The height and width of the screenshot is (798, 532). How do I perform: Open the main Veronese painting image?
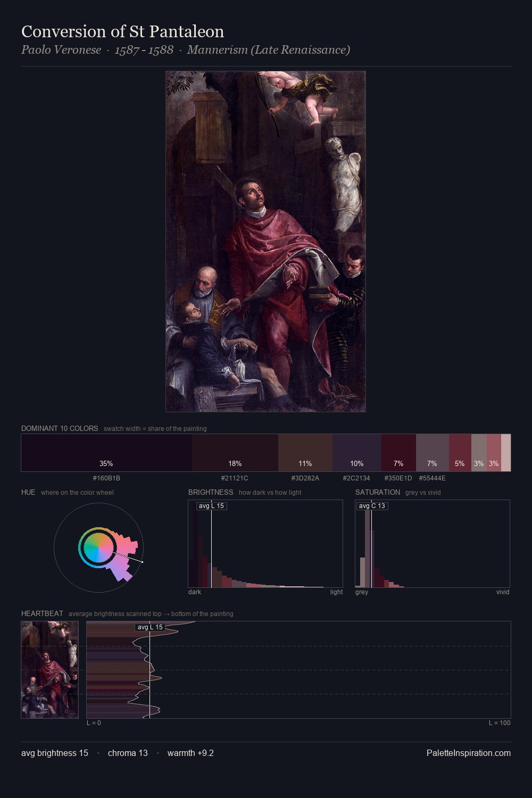click(265, 242)
